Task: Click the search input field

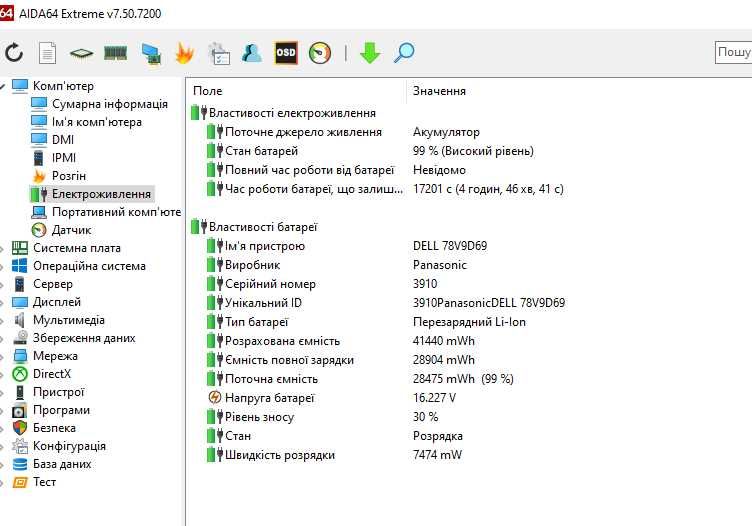Action: [733, 52]
